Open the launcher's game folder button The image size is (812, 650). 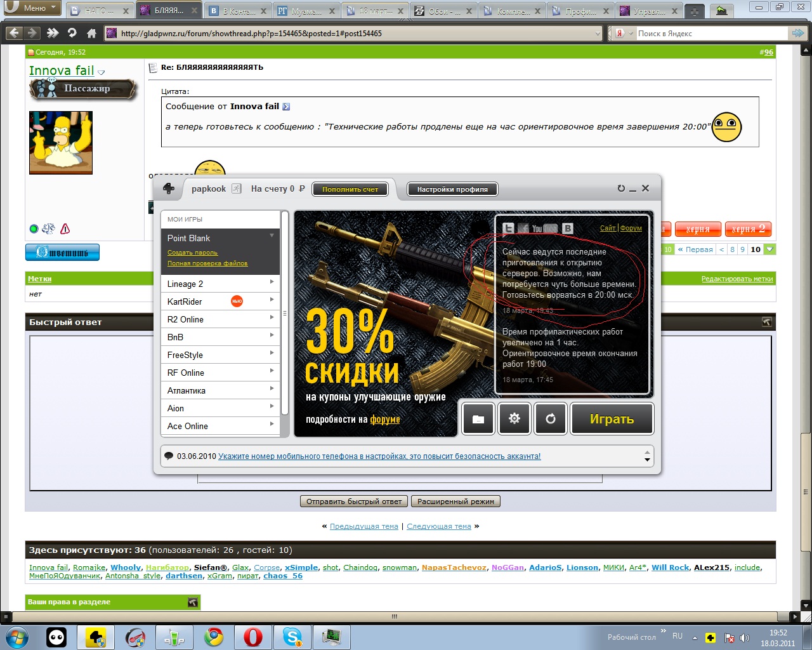click(478, 419)
